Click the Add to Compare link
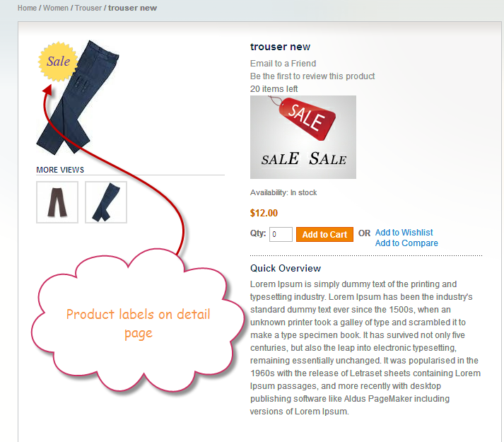Viewport: 504px width, 442px height. (406, 243)
